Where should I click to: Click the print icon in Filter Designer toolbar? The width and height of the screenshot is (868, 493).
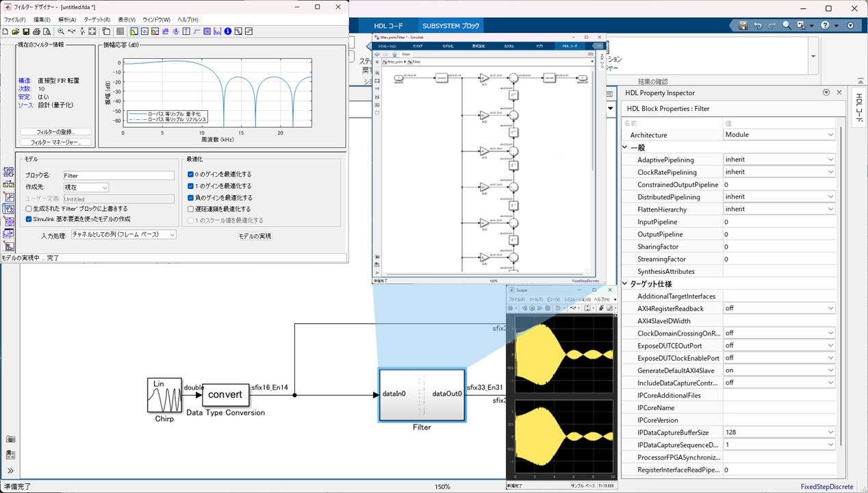(37, 31)
